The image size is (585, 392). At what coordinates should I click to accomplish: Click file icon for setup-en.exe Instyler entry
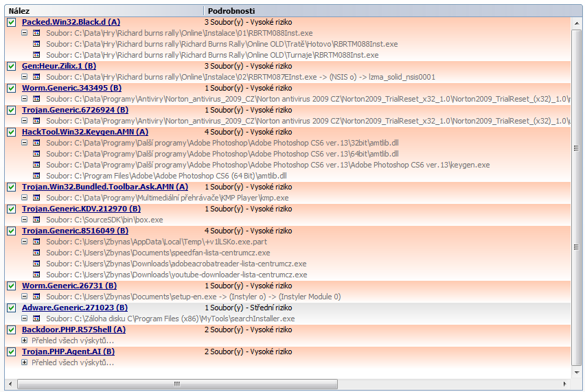coord(36,297)
